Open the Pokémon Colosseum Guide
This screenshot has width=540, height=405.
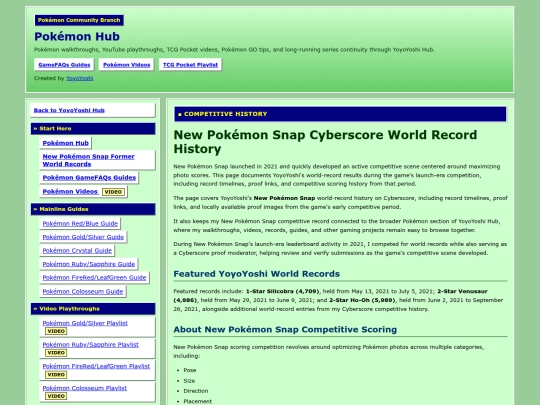[83, 291]
